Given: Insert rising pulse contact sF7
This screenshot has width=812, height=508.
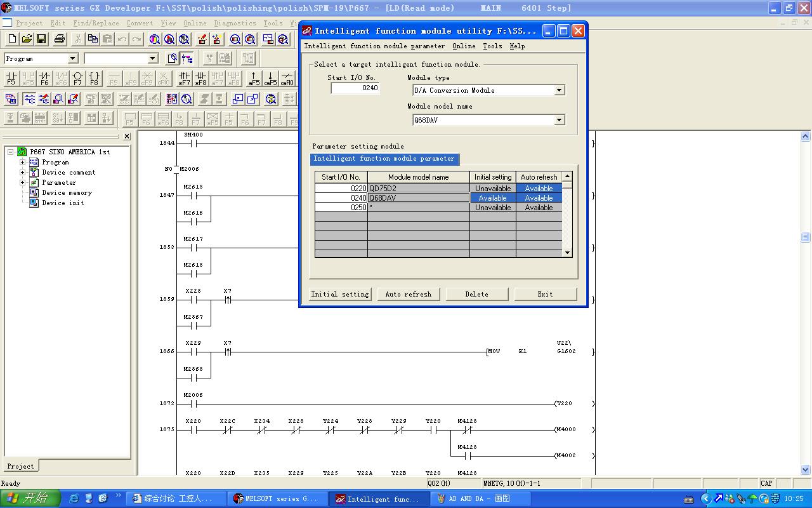Looking at the screenshot, I should click(x=184, y=78).
